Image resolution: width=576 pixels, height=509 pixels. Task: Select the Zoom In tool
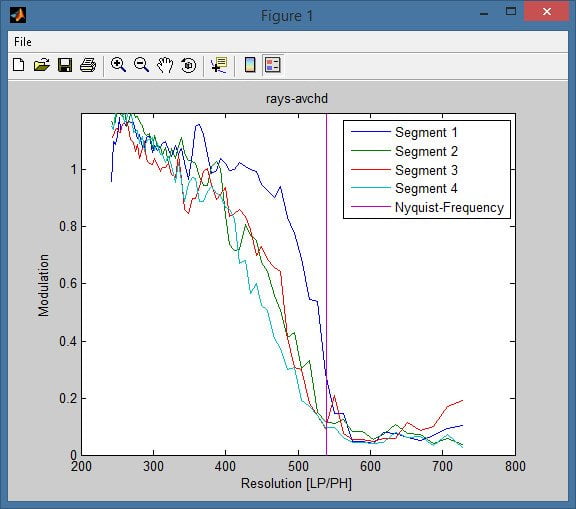coord(118,65)
